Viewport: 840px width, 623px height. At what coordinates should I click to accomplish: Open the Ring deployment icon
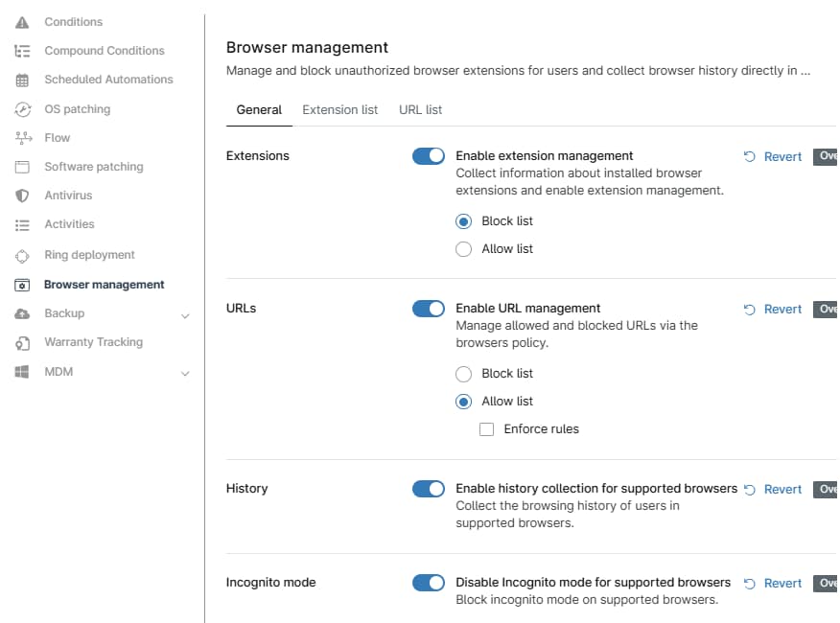tap(22, 256)
